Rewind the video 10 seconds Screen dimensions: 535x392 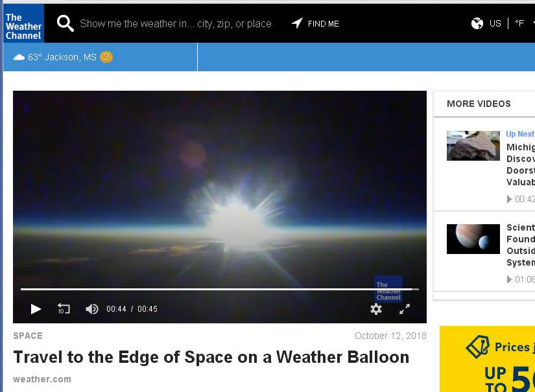pyautogui.click(x=64, y=309)
